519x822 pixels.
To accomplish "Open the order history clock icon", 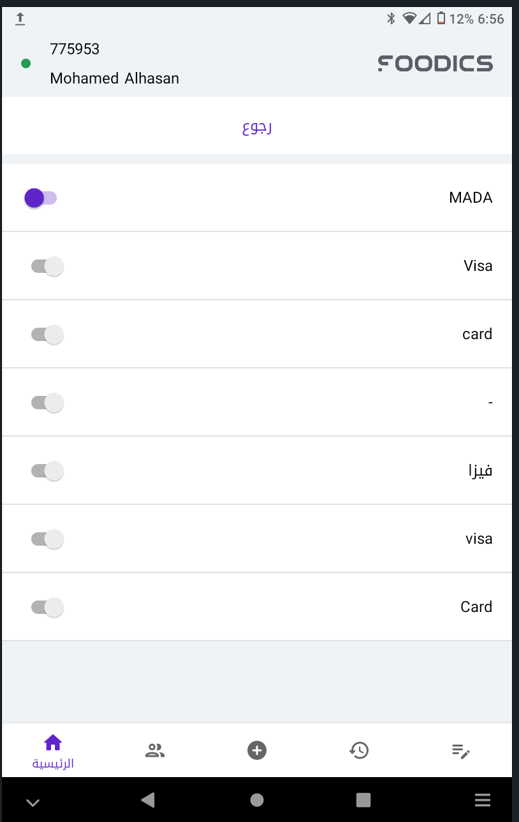I will 359,751.
